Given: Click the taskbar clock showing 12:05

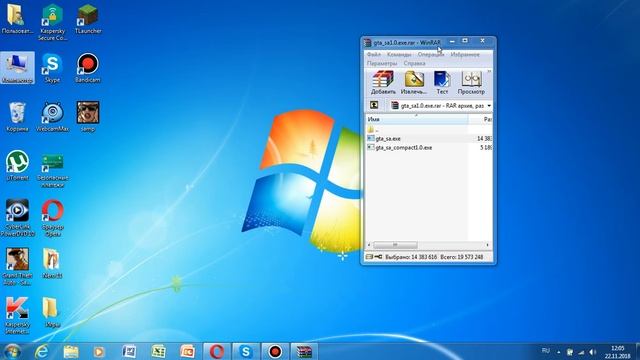Looking at the screenshot, I should 618,352.
